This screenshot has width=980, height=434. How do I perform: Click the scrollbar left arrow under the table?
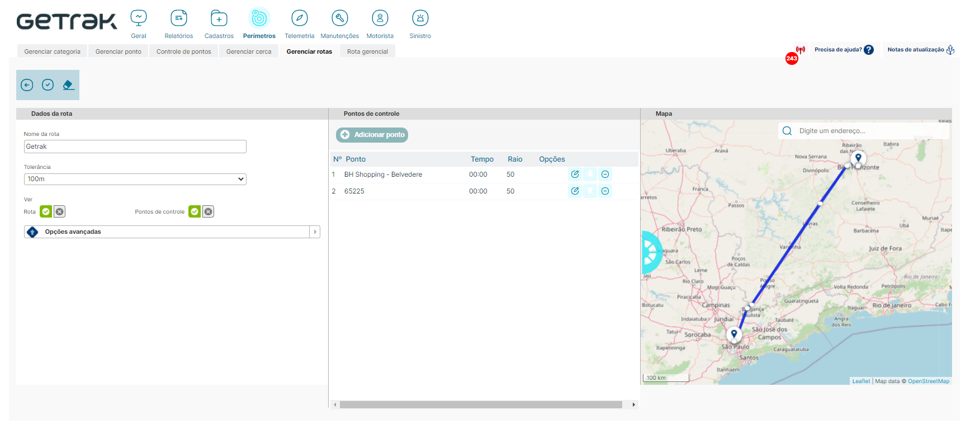click(335, 404)
